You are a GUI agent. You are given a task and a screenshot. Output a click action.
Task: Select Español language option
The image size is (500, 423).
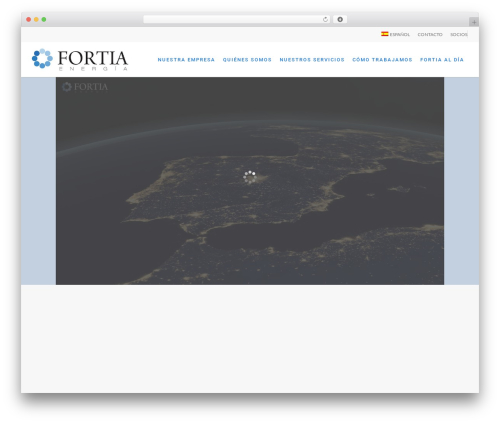(x=395, y=34)
